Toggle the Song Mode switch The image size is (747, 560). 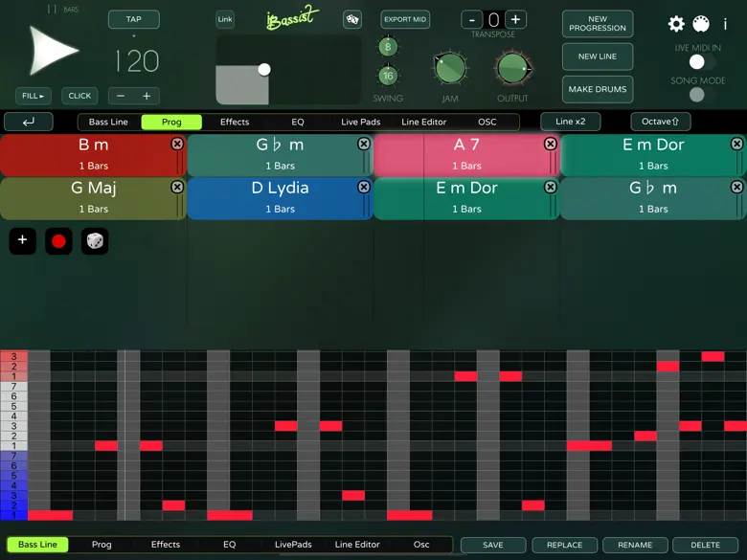697,95
